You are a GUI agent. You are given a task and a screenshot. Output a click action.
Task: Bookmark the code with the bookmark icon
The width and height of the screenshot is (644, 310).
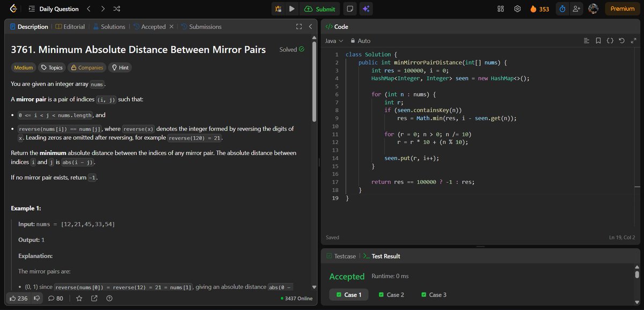coord(598,40)
